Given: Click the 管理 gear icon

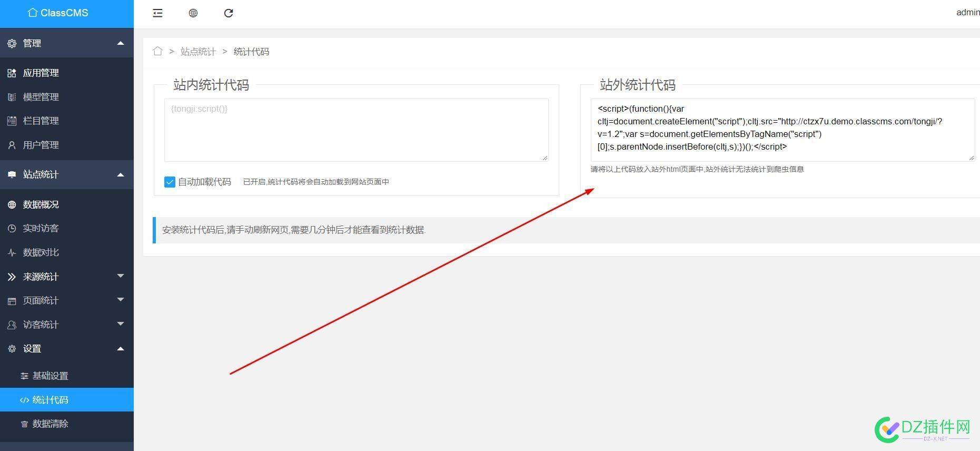Looking at the screenshot, I should pyautogui.click(x=12, y=43).
